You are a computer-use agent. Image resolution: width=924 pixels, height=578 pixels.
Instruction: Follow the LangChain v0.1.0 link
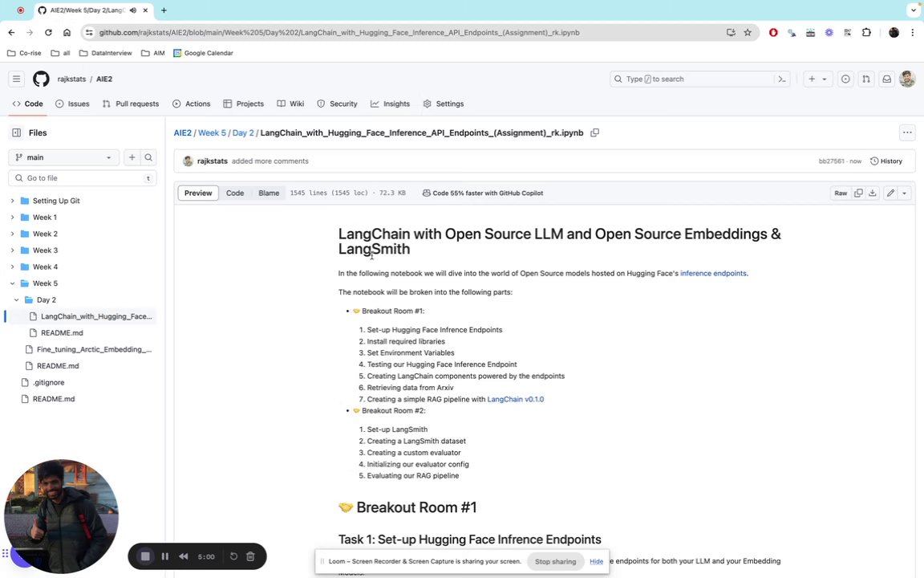516,399
